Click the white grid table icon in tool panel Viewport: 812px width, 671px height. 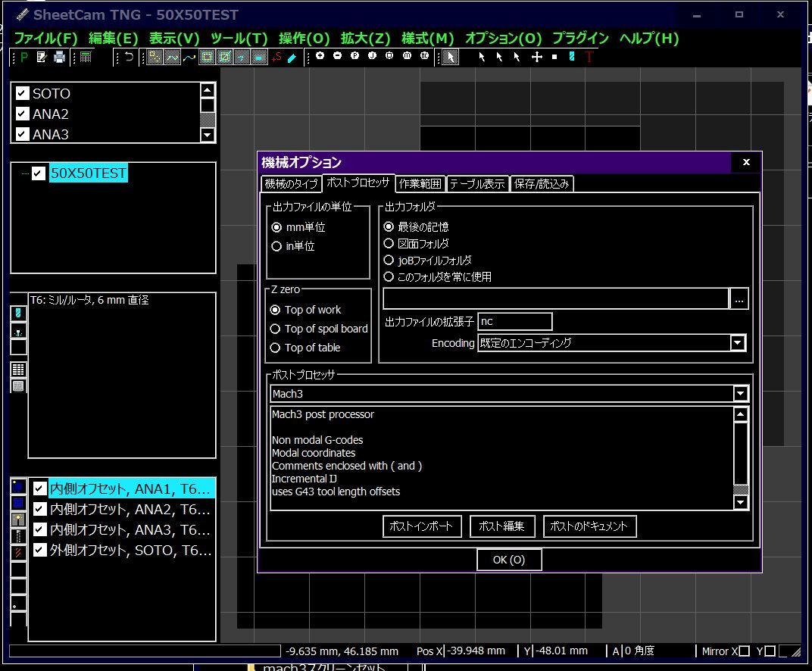click(x=18, y=369)
